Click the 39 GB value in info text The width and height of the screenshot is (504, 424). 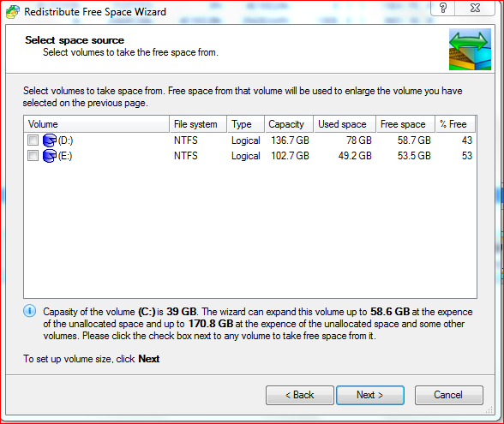(x=182, y=312)
